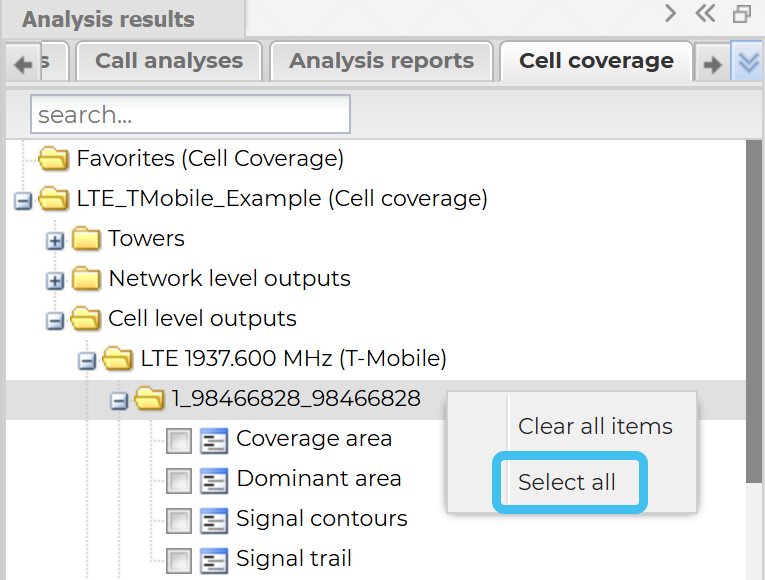Click the Dominant area layer icon
Image resolution: width=765 pixels, height=580 pixels.
[214, 480]
